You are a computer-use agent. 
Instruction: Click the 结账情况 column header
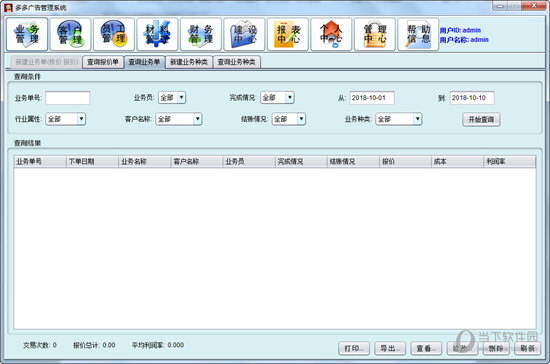point(353,161)
